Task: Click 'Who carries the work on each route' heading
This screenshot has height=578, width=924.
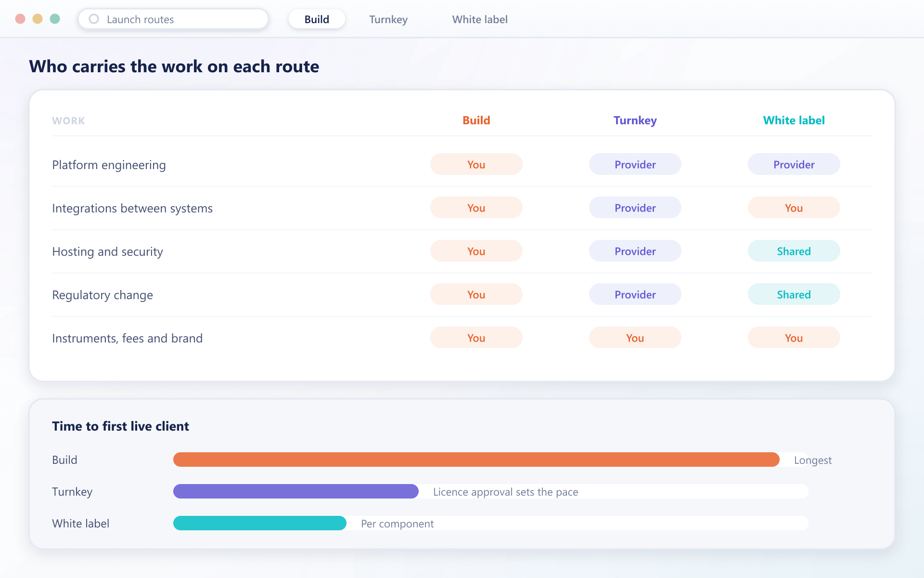Action: (x=174, y=66)
